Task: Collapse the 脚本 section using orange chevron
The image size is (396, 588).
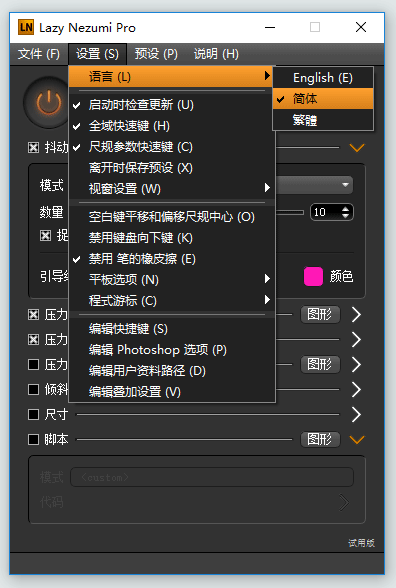Action: coord(357,439)
